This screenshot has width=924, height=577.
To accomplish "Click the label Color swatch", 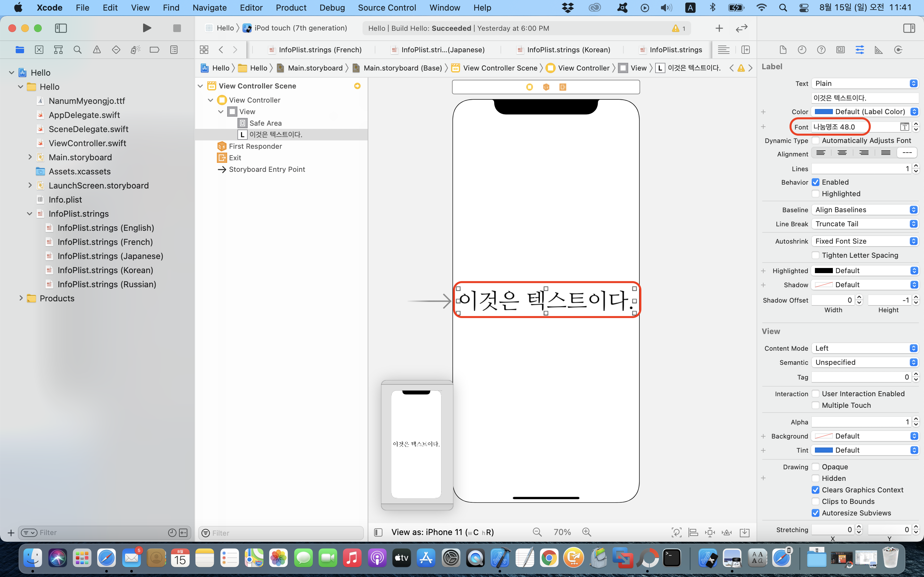I will point(824,112).
